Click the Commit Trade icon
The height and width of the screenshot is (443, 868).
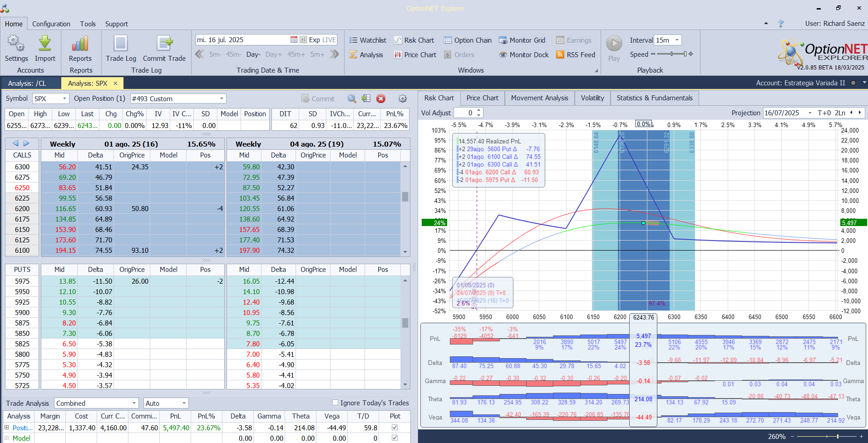(x=164, y=44)
